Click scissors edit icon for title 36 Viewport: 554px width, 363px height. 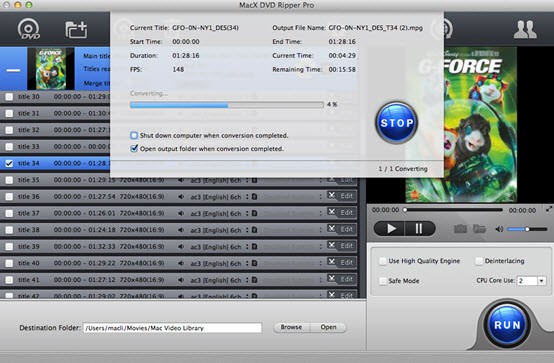(331, 195)
